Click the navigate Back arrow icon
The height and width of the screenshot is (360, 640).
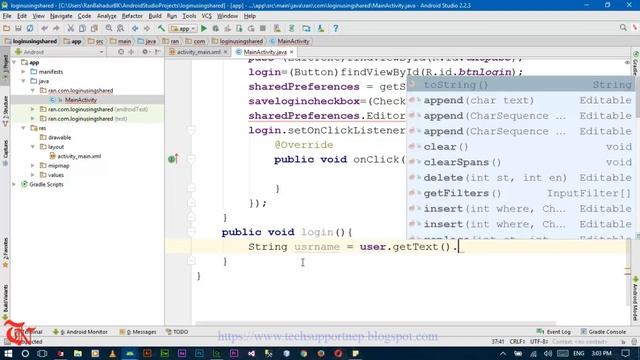click(x=135, y=28)
